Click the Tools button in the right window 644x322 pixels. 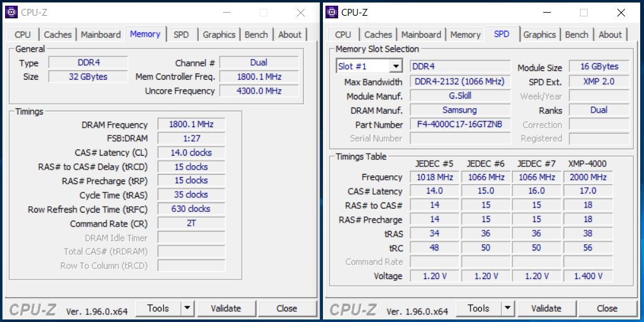click(x=479, y=308)
